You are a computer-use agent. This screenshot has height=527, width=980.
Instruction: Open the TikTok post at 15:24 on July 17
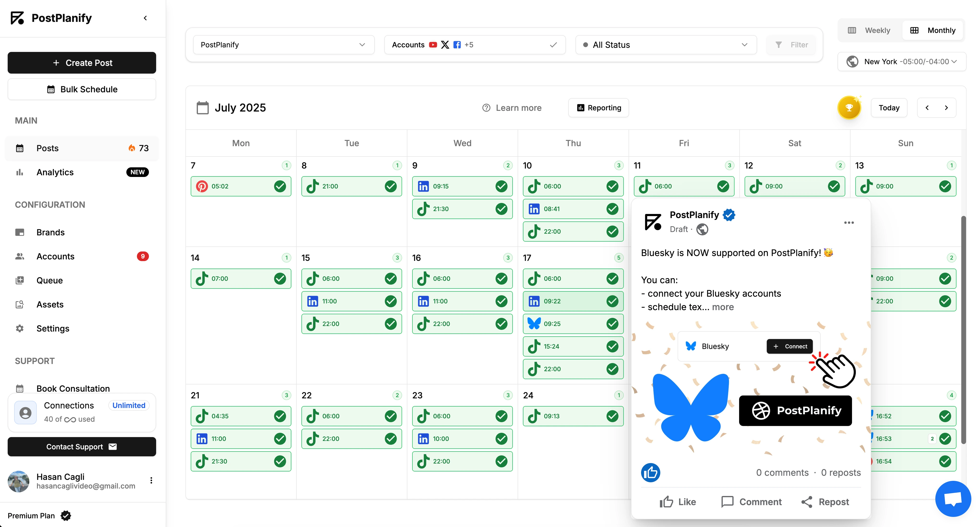(573, 346)
